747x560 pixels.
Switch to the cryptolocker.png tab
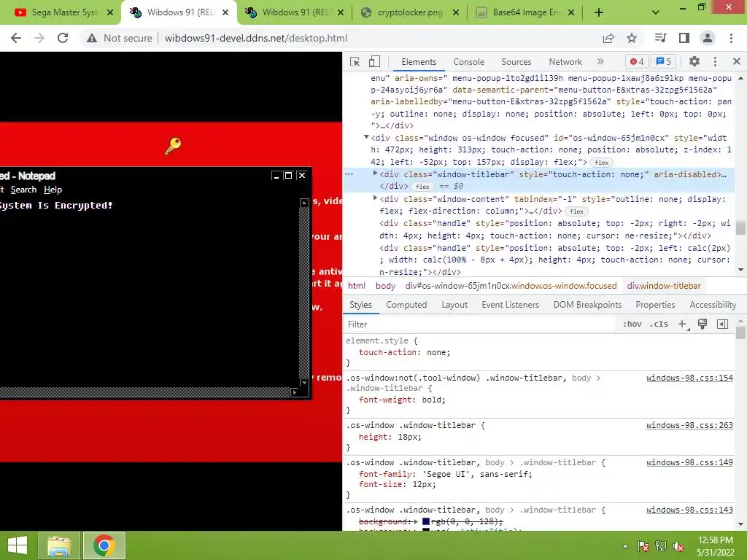pyautogui.click(x=410, y=12)
